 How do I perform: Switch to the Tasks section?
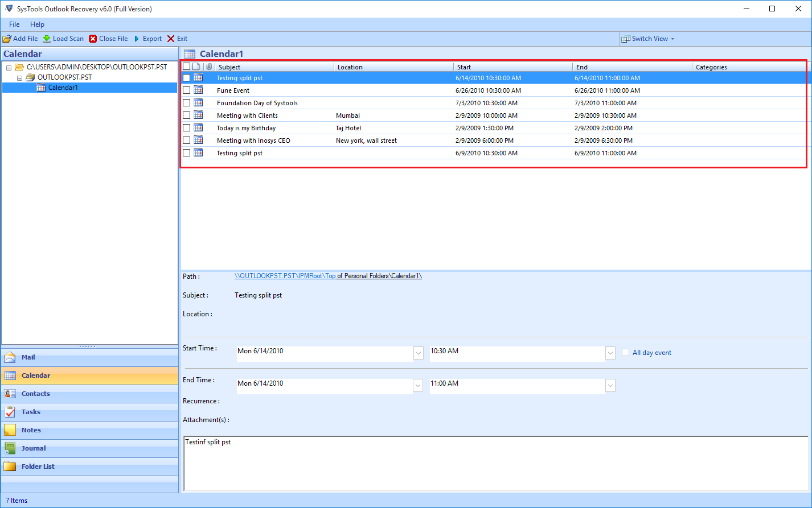pyautogui.click(x=90, y=412)
